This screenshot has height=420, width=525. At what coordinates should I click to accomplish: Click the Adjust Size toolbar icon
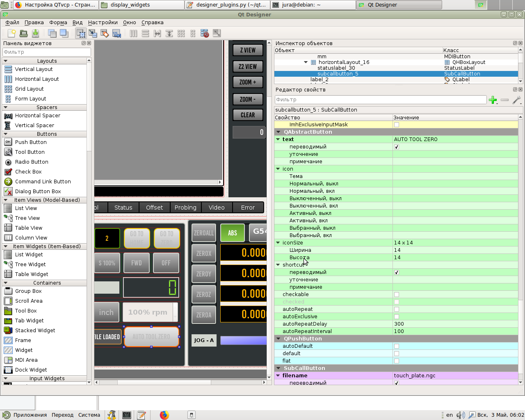(217, 33)
